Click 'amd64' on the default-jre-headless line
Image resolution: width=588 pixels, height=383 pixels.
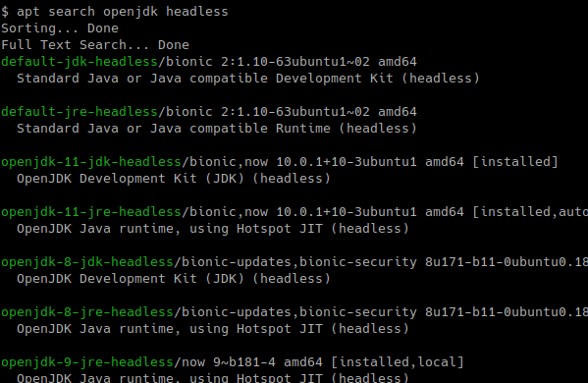[398, 112]
